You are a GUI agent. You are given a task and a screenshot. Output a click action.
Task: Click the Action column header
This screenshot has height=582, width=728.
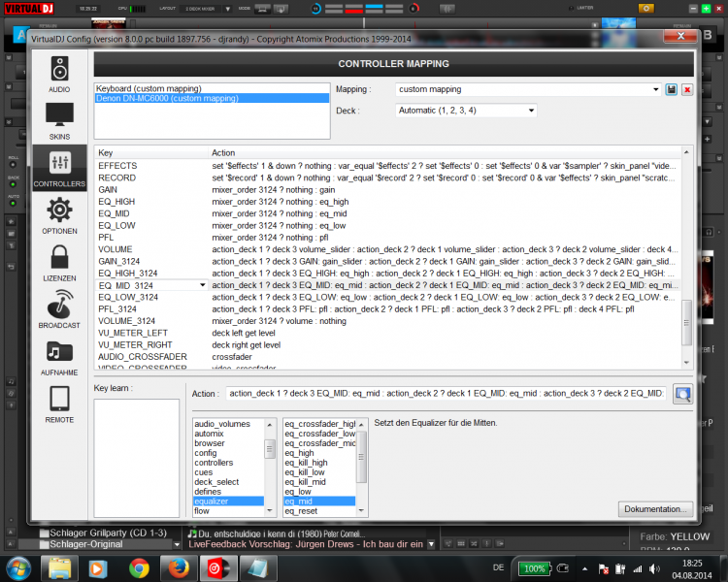(445, 152)
